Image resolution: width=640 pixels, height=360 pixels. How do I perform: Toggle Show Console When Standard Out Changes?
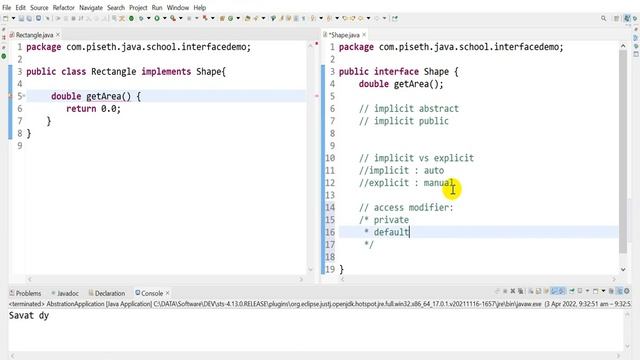click(554, 291)
